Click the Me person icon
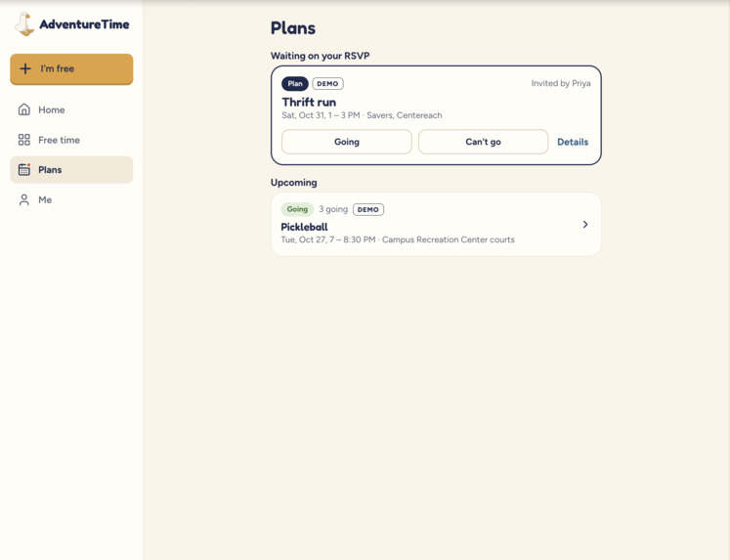Viewport: 730px width, 560px height. (24, 199)
